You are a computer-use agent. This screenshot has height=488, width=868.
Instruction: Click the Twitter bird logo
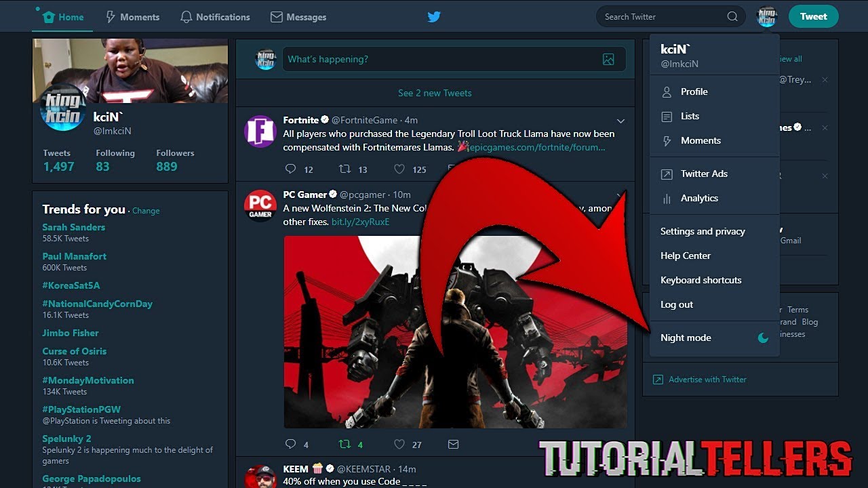pyautogui.click(x=434, y=17)
